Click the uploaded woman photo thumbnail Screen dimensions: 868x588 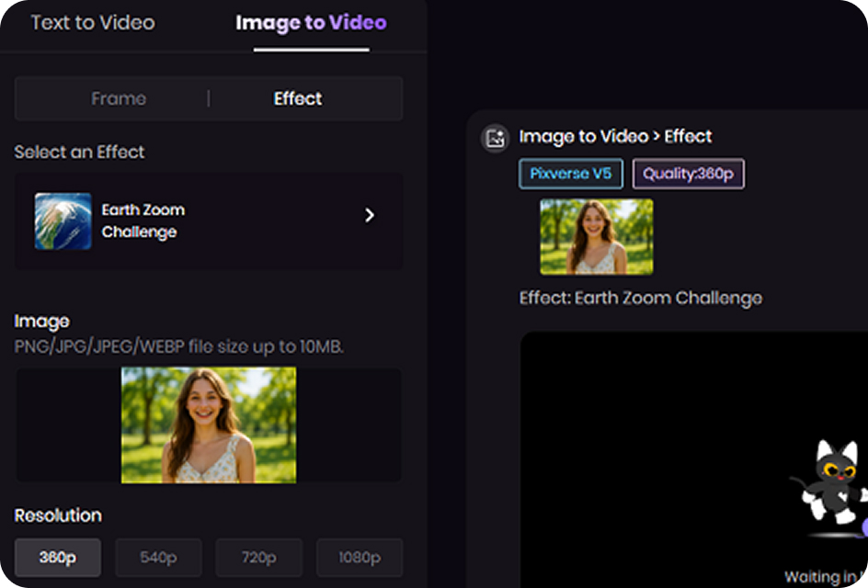(x=208, y=424)
